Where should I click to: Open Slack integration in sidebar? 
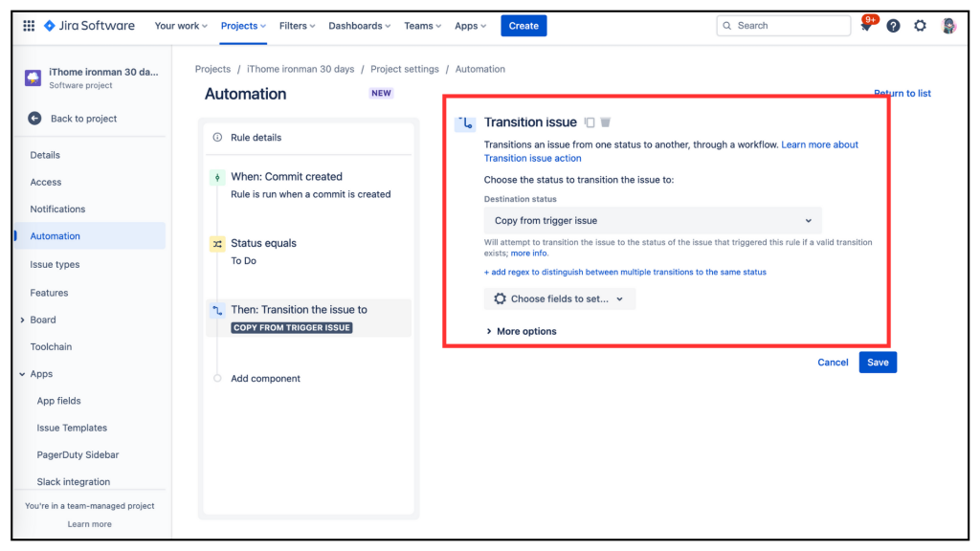tap(73, 482)
